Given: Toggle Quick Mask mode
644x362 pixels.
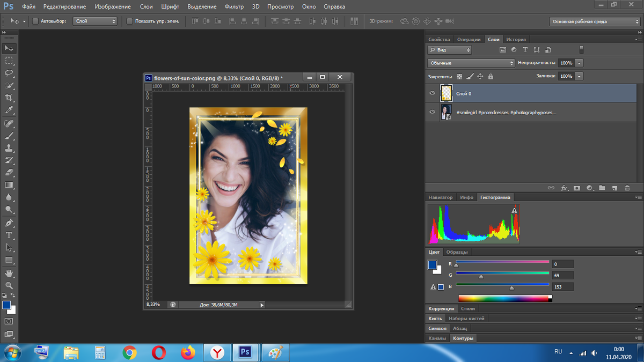Looking at the screenshot, I should (9, 321).
